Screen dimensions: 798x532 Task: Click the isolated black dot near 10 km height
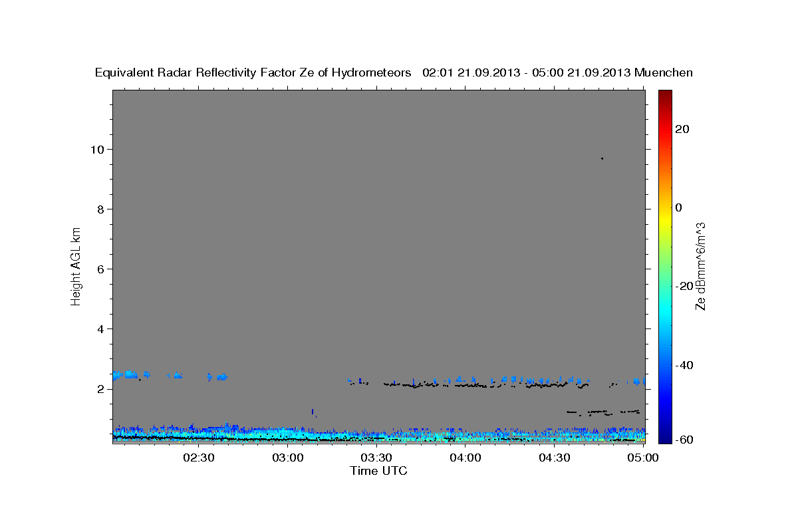[602, 158]
